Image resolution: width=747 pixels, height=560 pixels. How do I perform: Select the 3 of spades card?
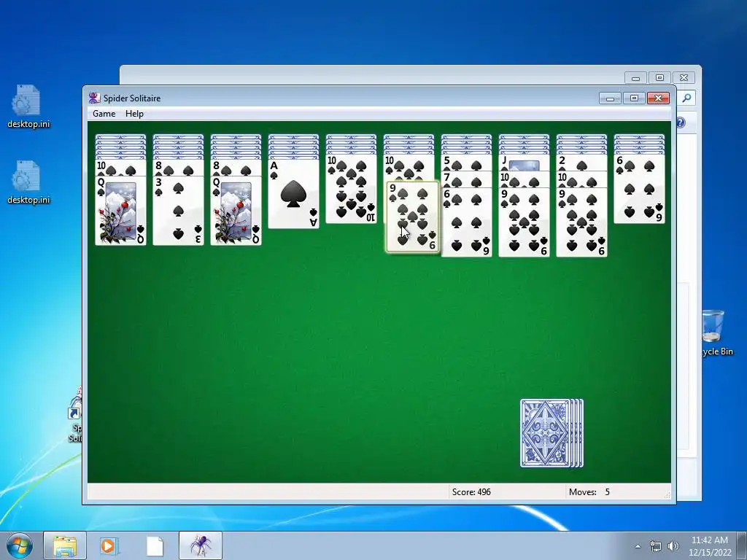(x=178, y=211)
